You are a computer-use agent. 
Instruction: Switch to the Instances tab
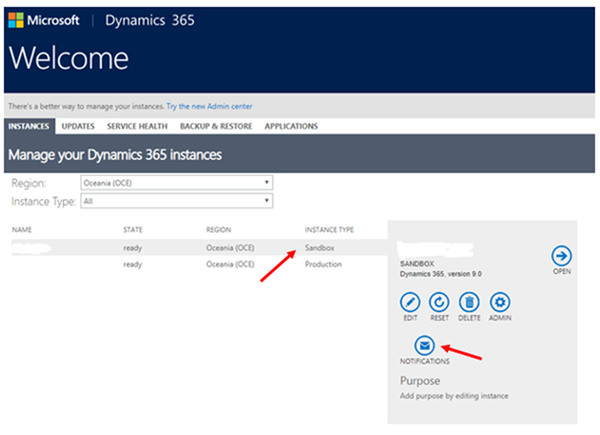(x=29, y=127)
